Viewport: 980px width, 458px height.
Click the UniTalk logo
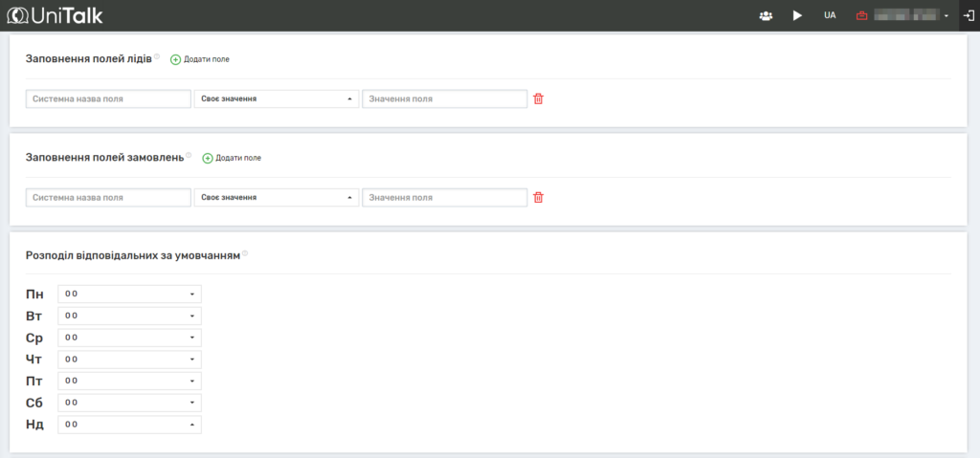pos(55,15)
